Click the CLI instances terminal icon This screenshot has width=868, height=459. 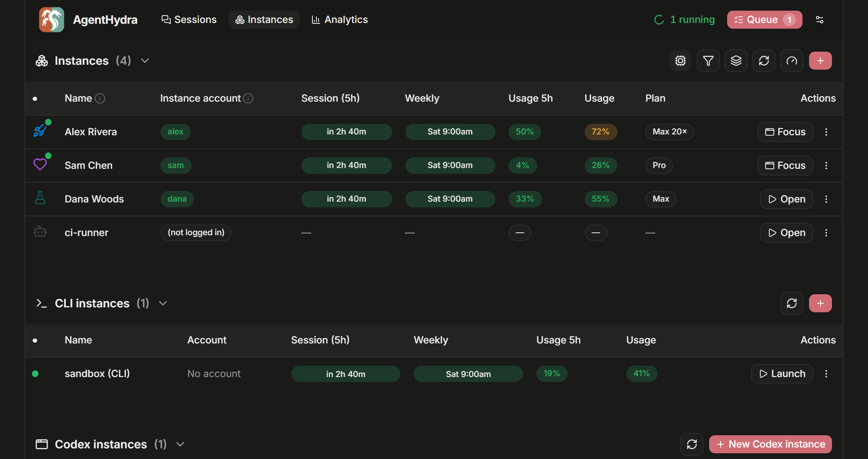click(41, 303)
